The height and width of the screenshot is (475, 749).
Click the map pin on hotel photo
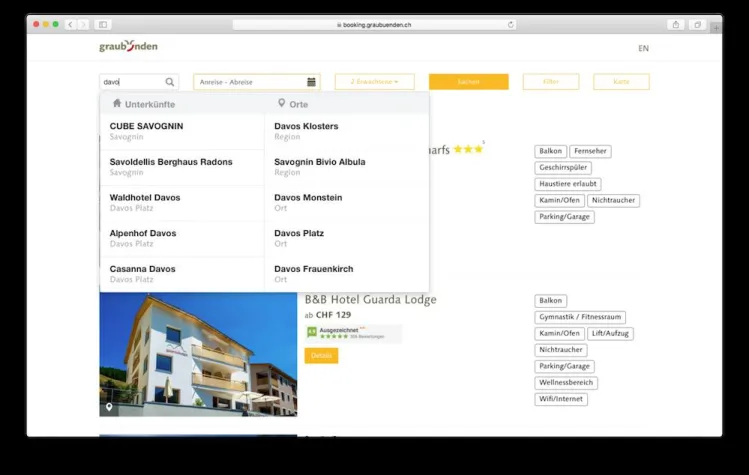click(x=109, y=407)
